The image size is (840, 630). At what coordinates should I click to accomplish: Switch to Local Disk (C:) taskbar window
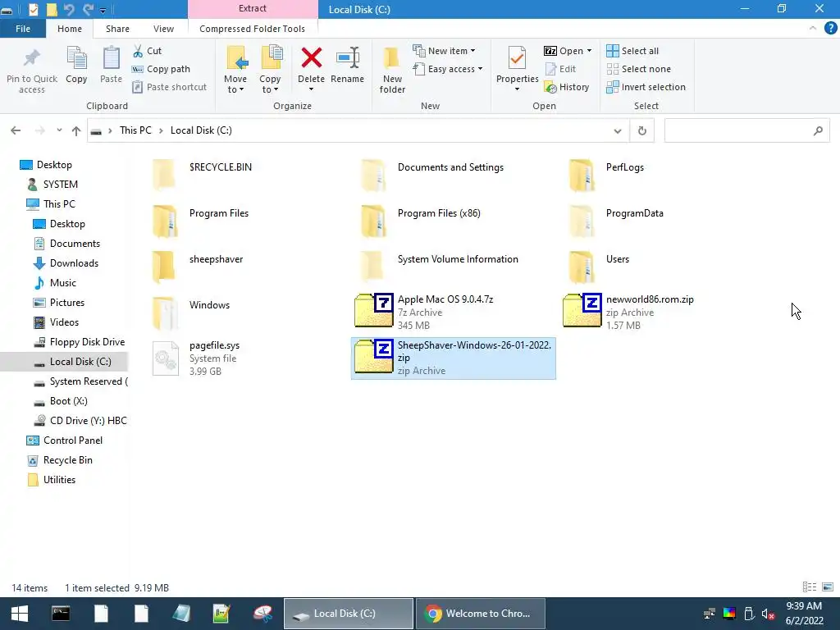[348, 614]
